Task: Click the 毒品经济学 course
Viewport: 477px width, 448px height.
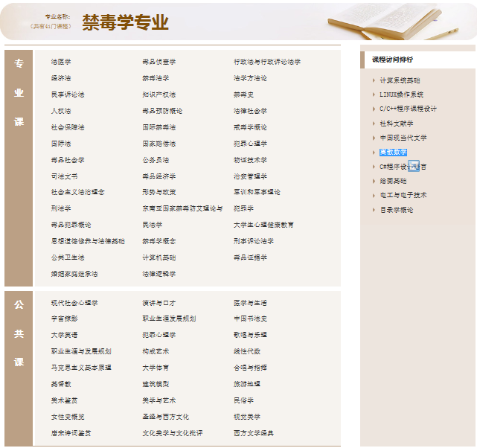Action: click(159, 176)
